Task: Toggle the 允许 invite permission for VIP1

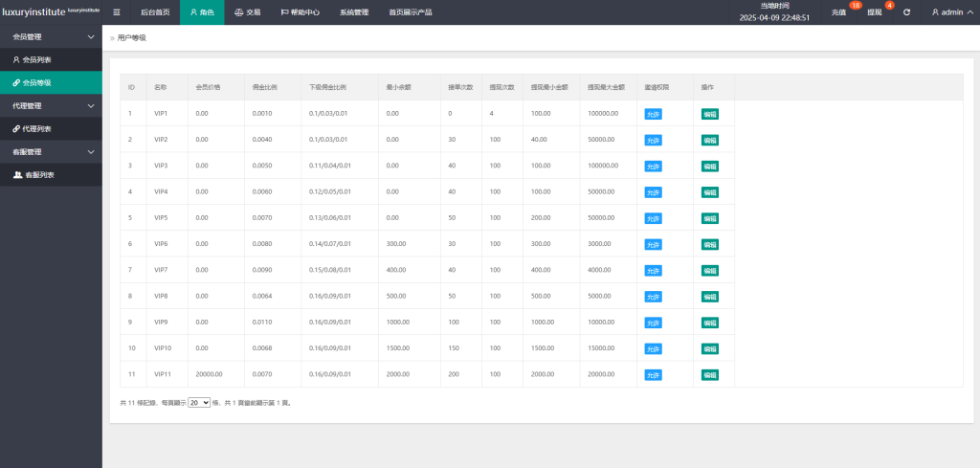Action: [x=653, y=114]
